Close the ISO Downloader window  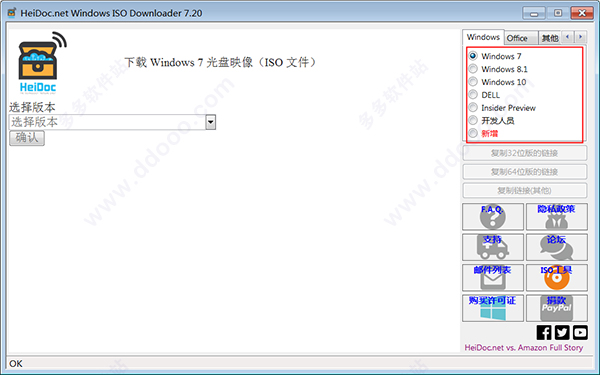[x=582, y=13]
